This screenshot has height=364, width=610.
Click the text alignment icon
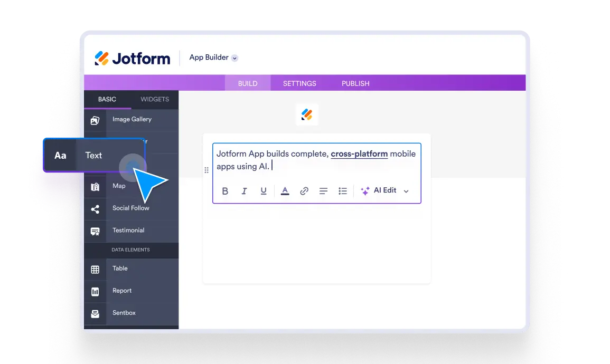tap(323, 191)
